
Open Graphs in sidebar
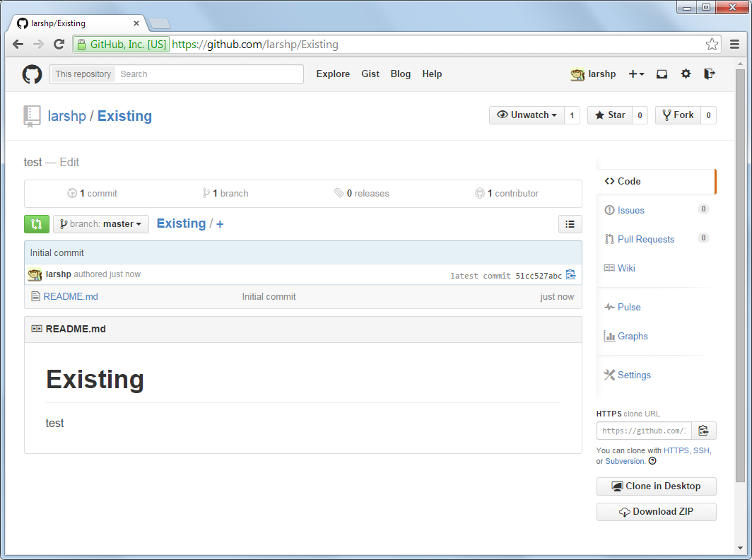(x=632, y=336)
